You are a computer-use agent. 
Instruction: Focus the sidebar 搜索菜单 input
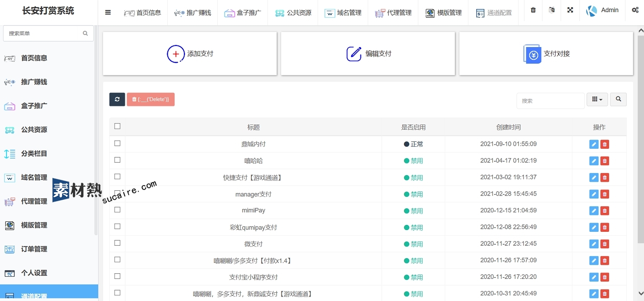(x=48, y=33)
